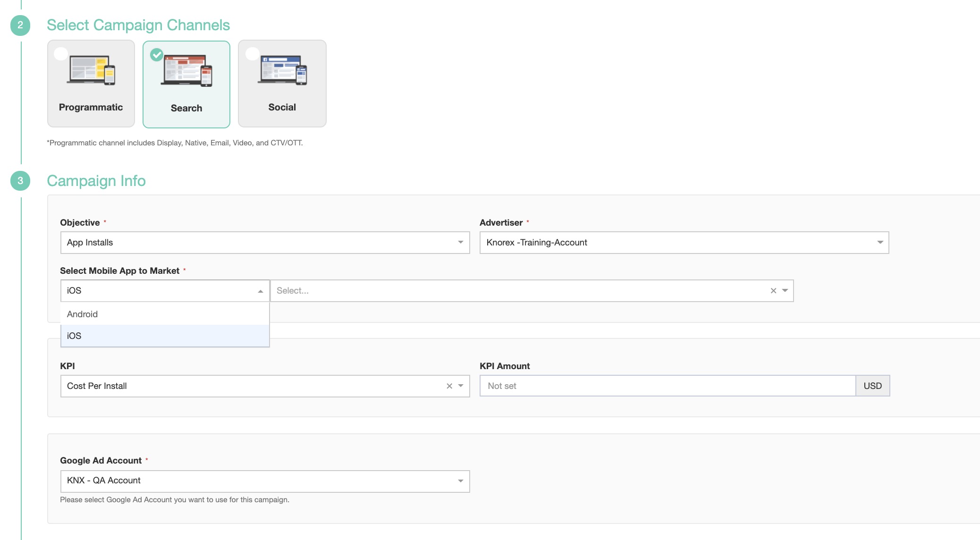The image size is (980, 540).
Task: Open the Google Ad Account dropdown
Action: tap(265, 481)
